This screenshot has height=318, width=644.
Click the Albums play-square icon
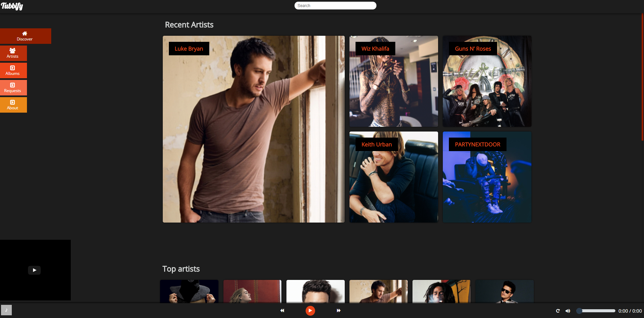[12, 68]
